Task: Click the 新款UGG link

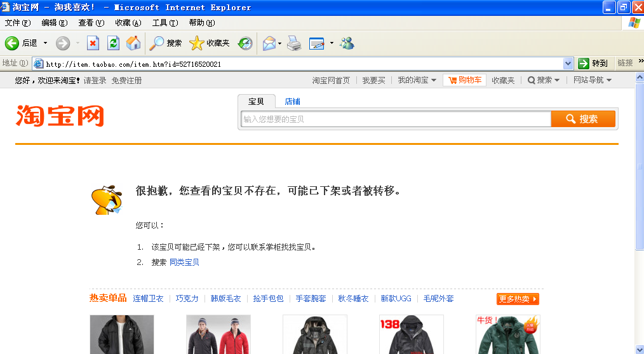Action: pos(396,299)
